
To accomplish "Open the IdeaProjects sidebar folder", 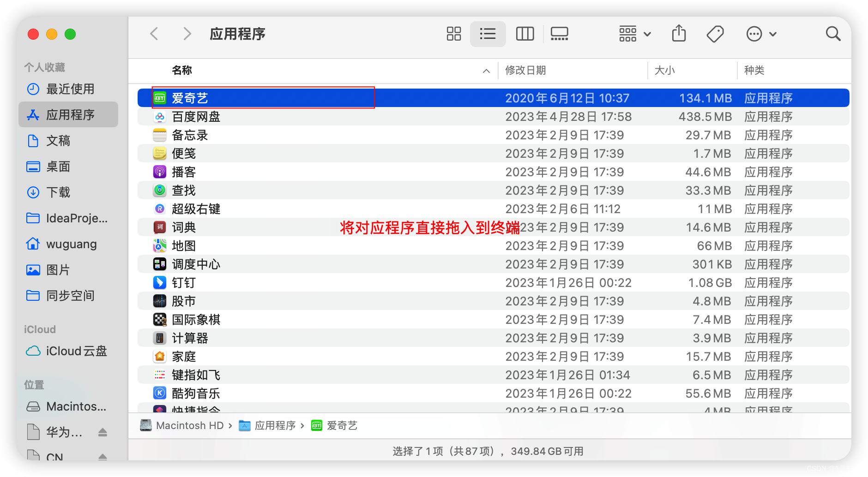I will [x=68, y=218].
